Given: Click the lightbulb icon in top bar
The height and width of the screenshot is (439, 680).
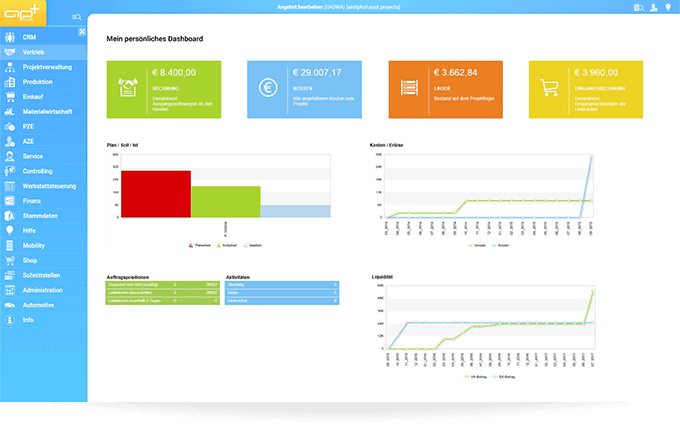Looking at the screenshot, I should [x=667, y=7].
